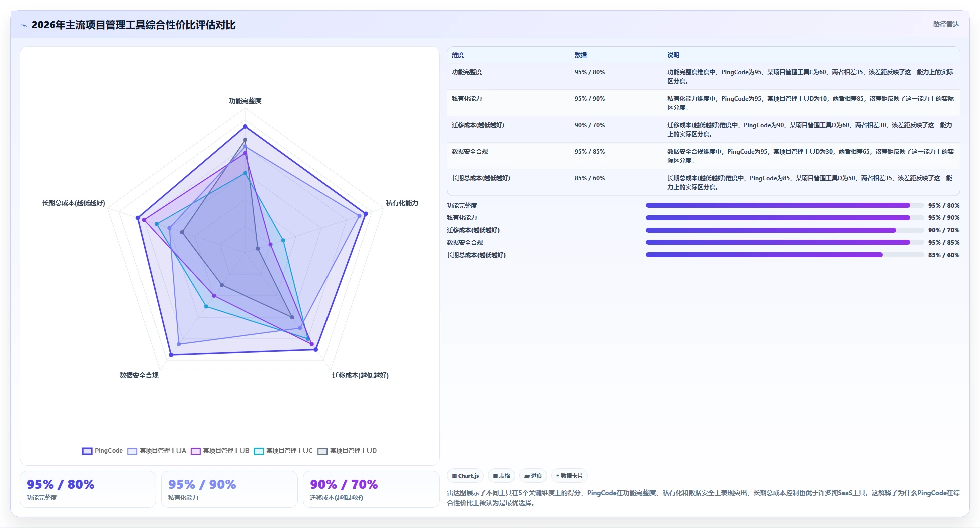Click the 进度 tag
The width and height of the screenshot is (980, 528).
pyautogui.click(x=533, y=476)
